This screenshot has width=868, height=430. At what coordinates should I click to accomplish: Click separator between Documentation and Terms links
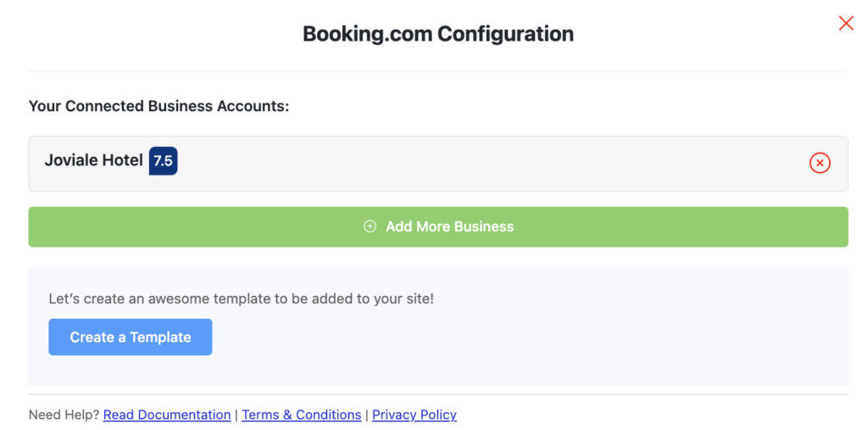236,415
